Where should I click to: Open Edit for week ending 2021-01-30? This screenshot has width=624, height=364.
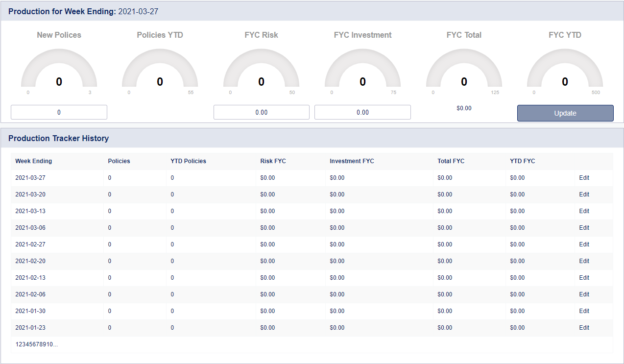[x=584, y=311]
